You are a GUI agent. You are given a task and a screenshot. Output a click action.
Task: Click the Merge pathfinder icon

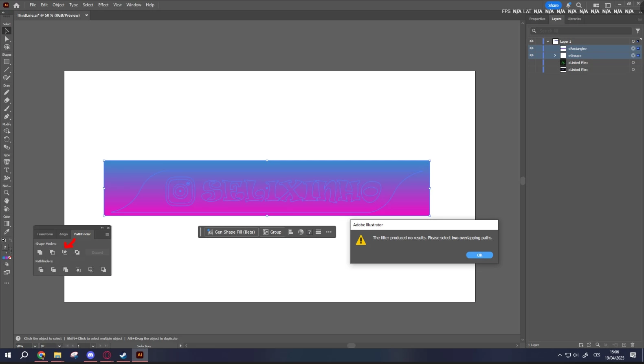click(66, 270)
